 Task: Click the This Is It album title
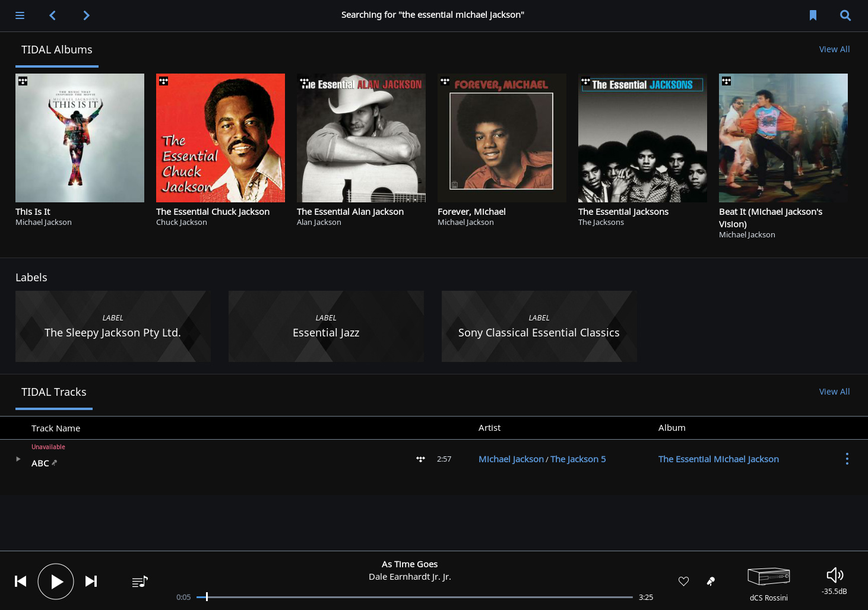click(x=33, y=212)
